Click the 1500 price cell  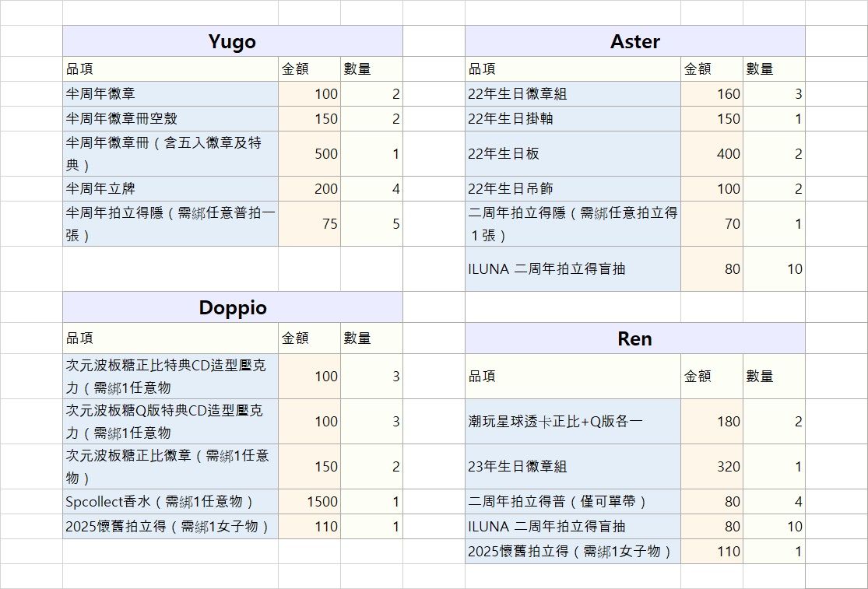309,502
